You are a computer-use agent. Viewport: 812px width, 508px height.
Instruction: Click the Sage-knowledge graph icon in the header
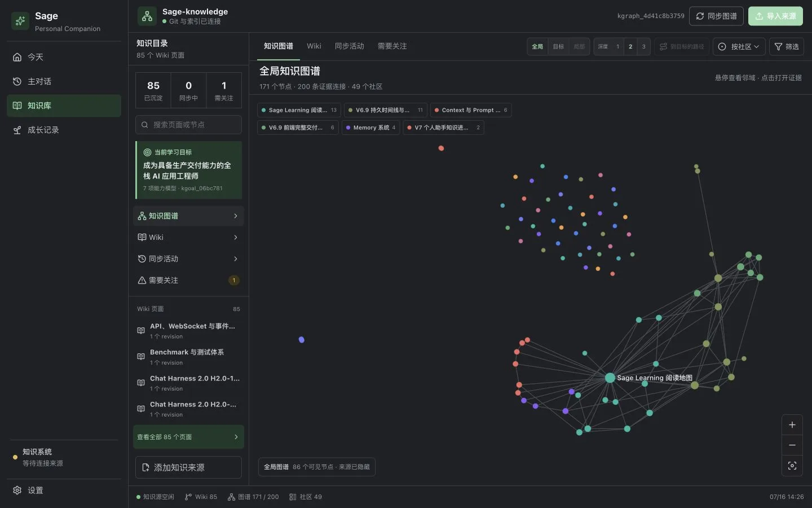pyautogui.click(x=147, y=16)
